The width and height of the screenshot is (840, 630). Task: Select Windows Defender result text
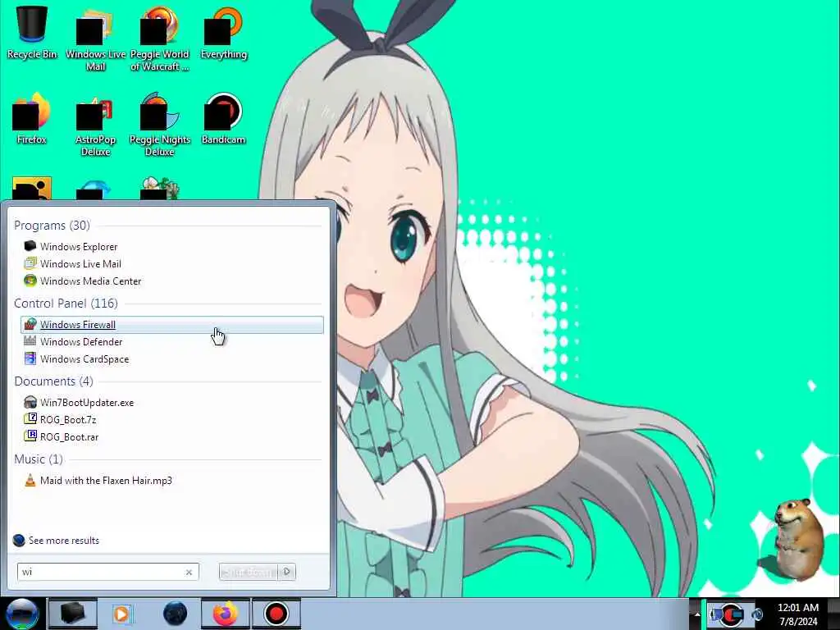click(x=81, y=342)
